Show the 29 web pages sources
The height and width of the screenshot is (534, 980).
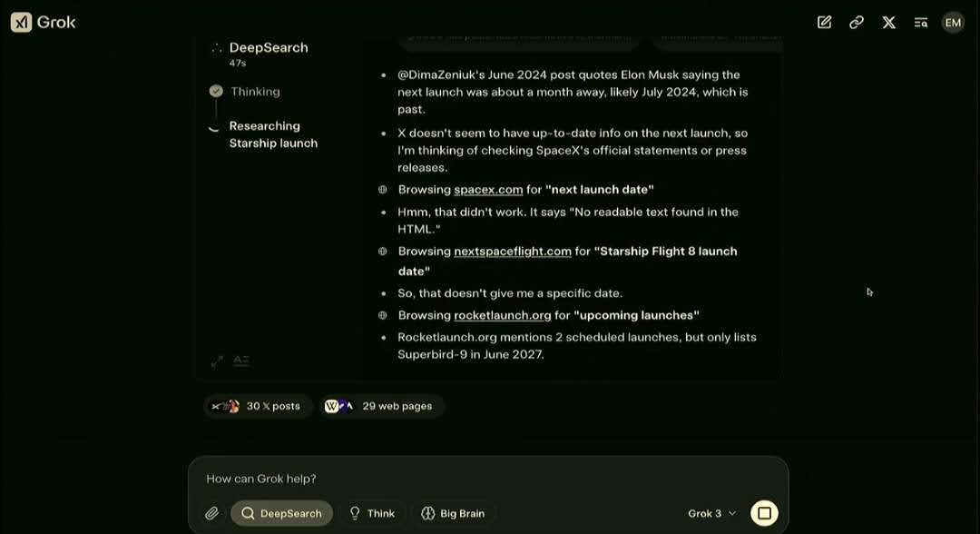click(381, 407)
